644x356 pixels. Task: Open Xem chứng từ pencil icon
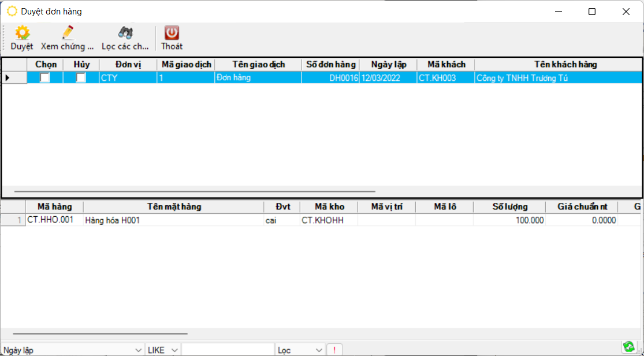click(x=67, y=33)
